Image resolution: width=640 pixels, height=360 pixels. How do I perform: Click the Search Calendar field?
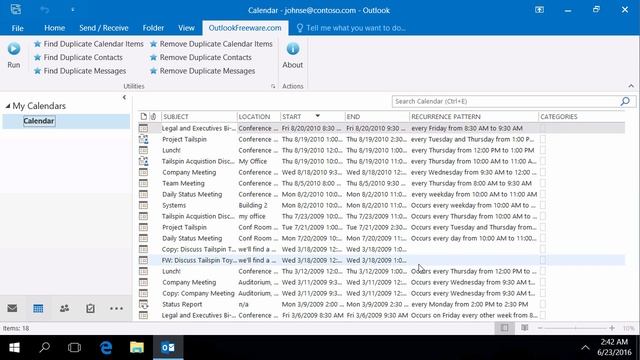coord(505,101)
